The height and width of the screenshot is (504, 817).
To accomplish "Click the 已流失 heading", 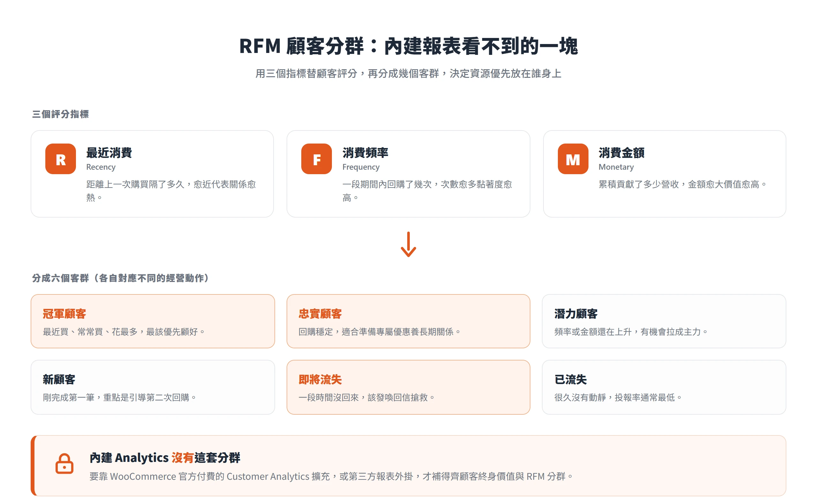I will click(571, 379).
